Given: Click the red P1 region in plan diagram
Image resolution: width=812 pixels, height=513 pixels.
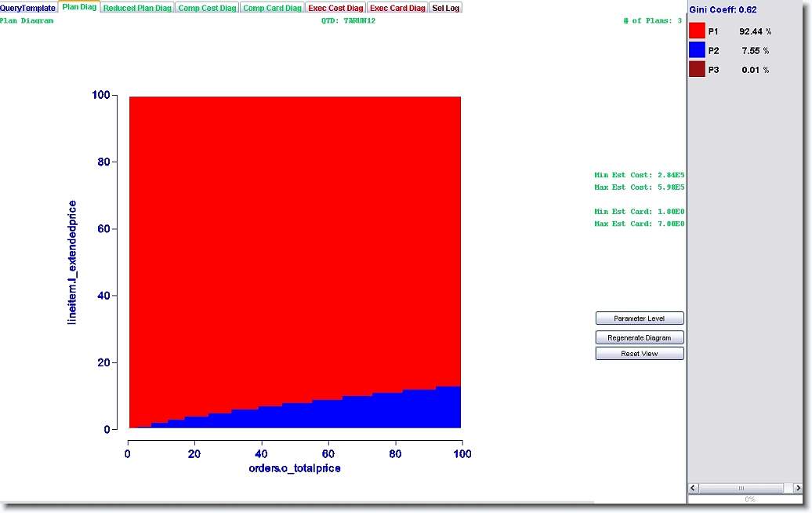Looking at the screenshot, I should (x=294, y=235).
